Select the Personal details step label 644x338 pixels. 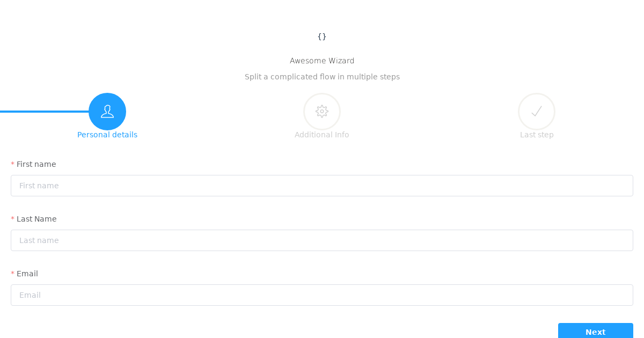pyautogui.click(x=107, y=135)
